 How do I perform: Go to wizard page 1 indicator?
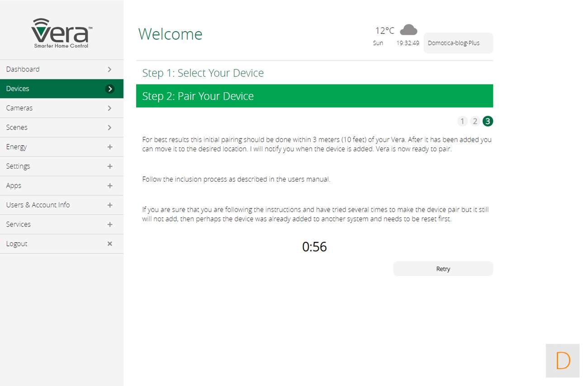click(462, 121)
